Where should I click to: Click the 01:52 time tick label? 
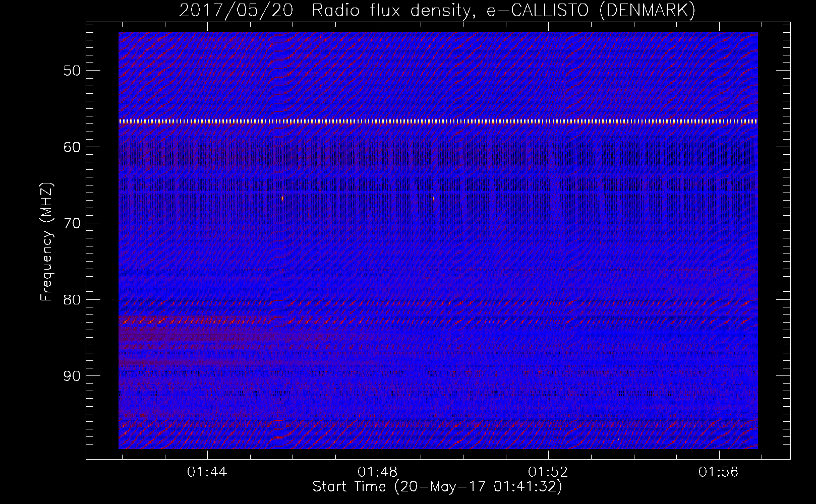point(548,472)
